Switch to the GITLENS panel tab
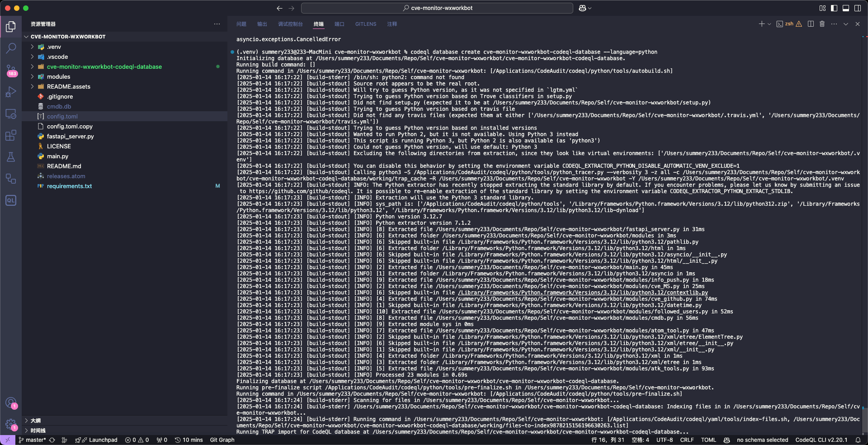 365,24
